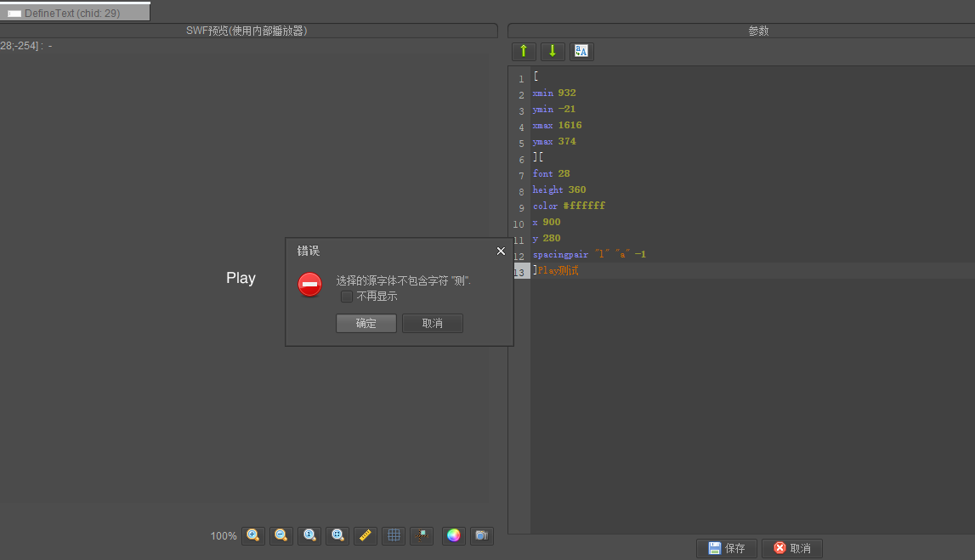This screenshot has height=560, width=975.
Task: Click the green down arrow button
Action: [x=553, y=51]
